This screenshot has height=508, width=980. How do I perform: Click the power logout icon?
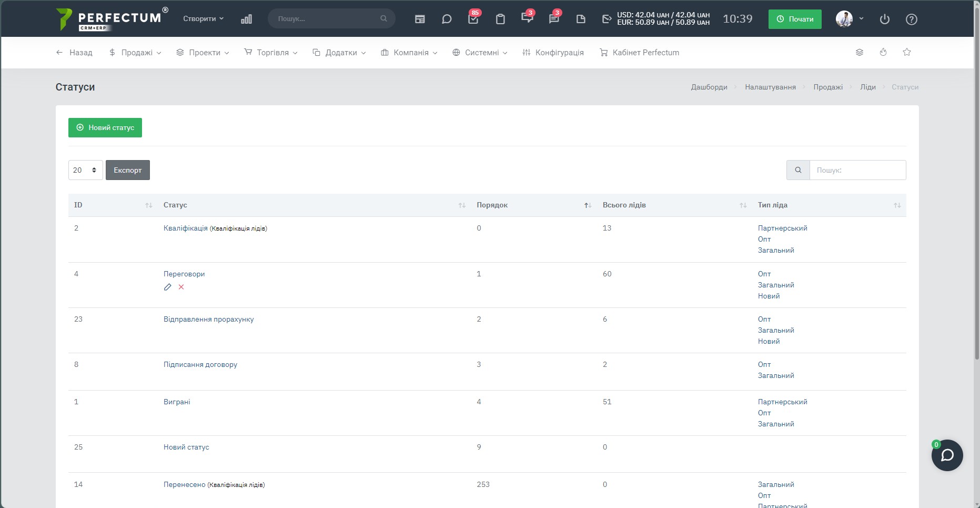tap(885, 19)
